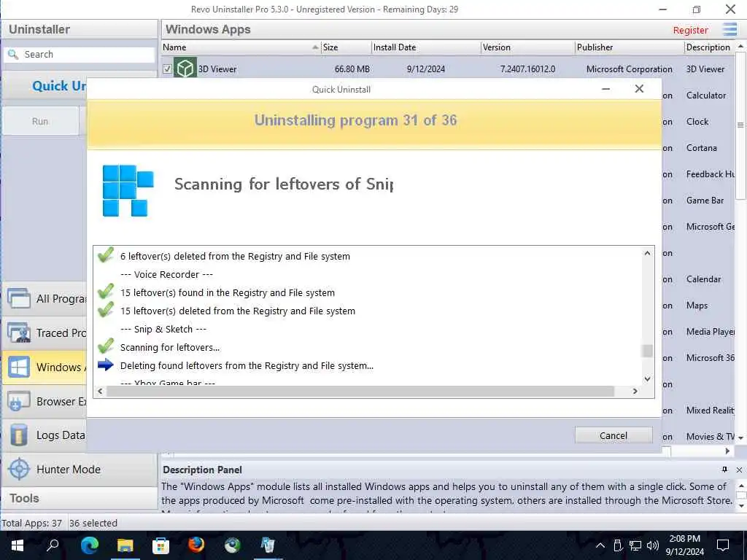Click the Cortana description cell
This screenshot has height=560, width=747.
point(701,147)
